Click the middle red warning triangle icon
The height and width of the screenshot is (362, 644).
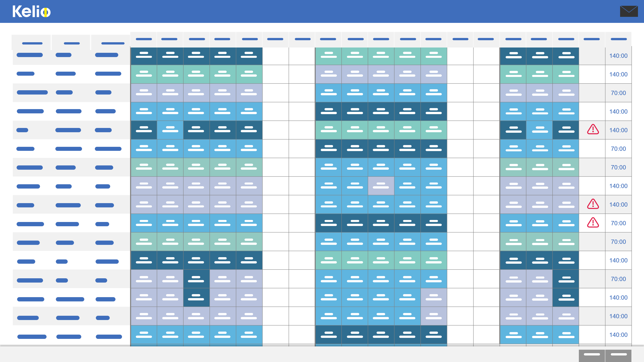point(593,204)
